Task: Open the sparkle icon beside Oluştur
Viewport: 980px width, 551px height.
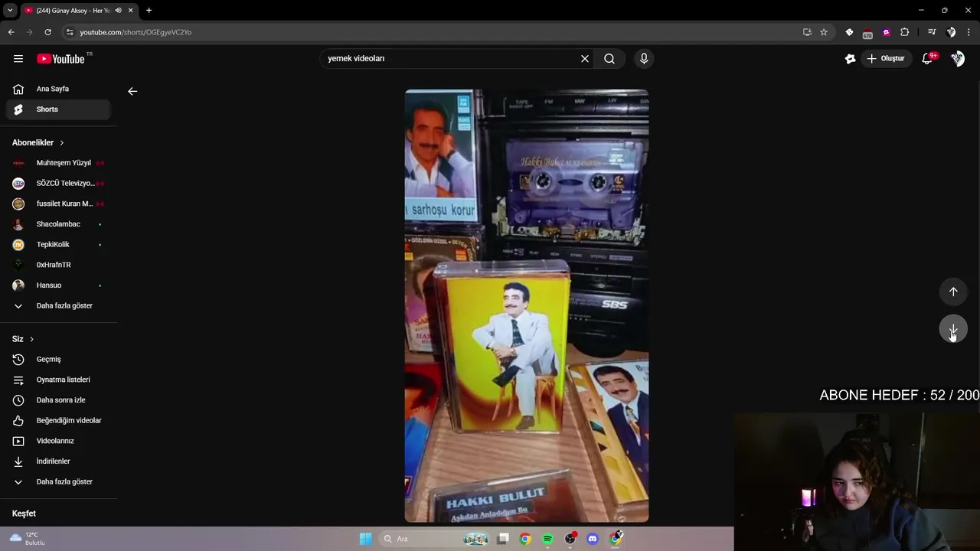Action: 850,59
